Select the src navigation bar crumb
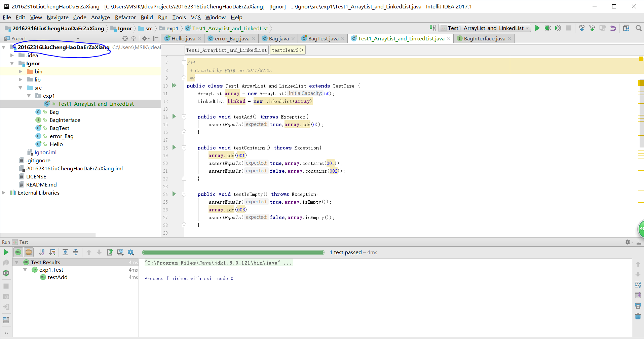 (146, 28)
